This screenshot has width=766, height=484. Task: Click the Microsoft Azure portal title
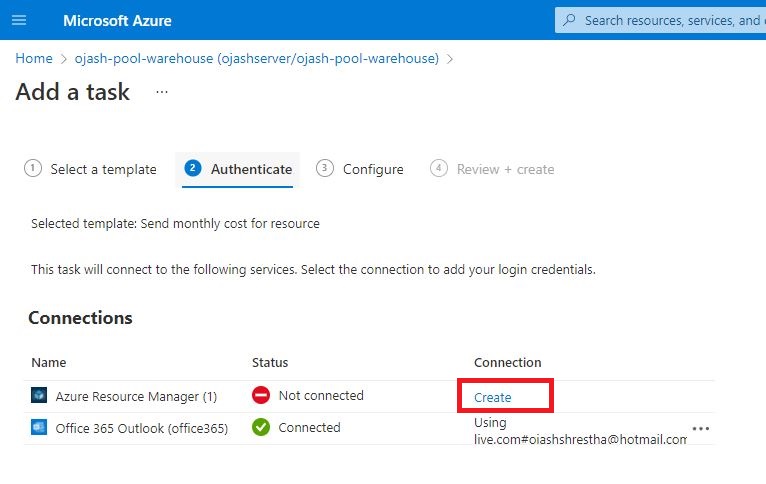click(117, 20)
